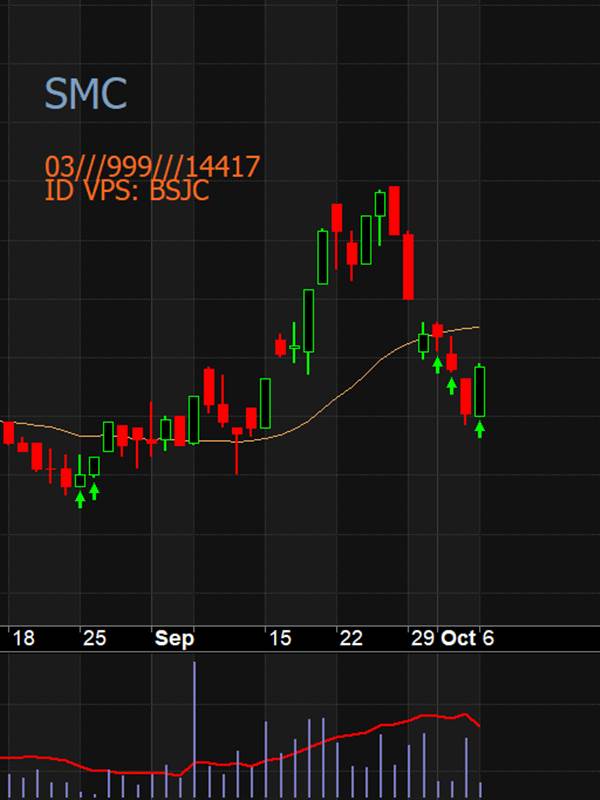
Task: Click the SMC ticker symbol label
Action: (x=86, y=94)
